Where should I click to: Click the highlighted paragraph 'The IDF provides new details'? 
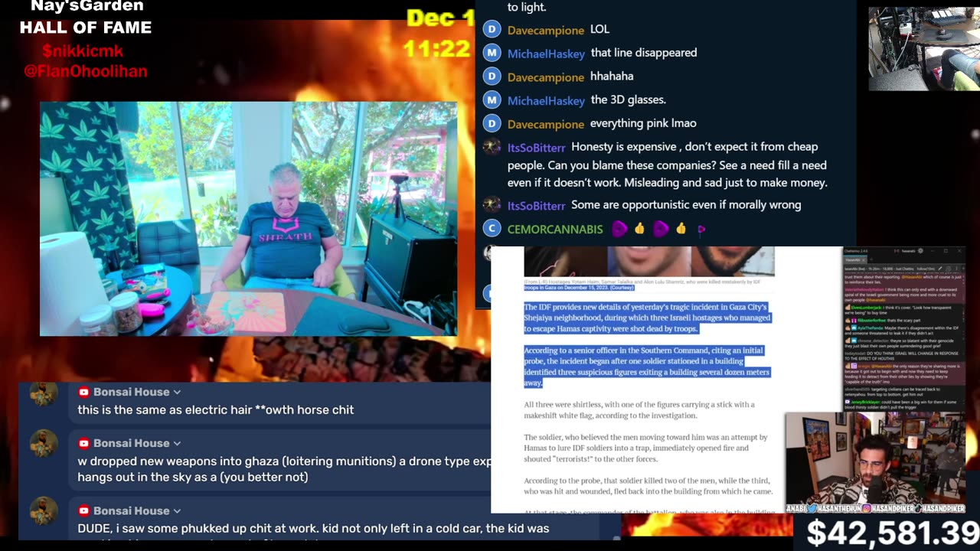tap(647, 318)
